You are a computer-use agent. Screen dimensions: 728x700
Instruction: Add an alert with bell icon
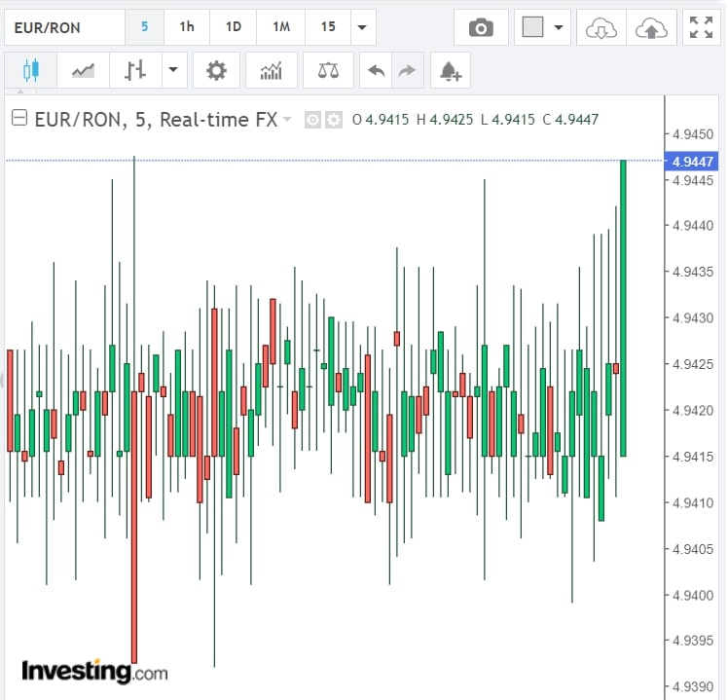coord(450,70)
